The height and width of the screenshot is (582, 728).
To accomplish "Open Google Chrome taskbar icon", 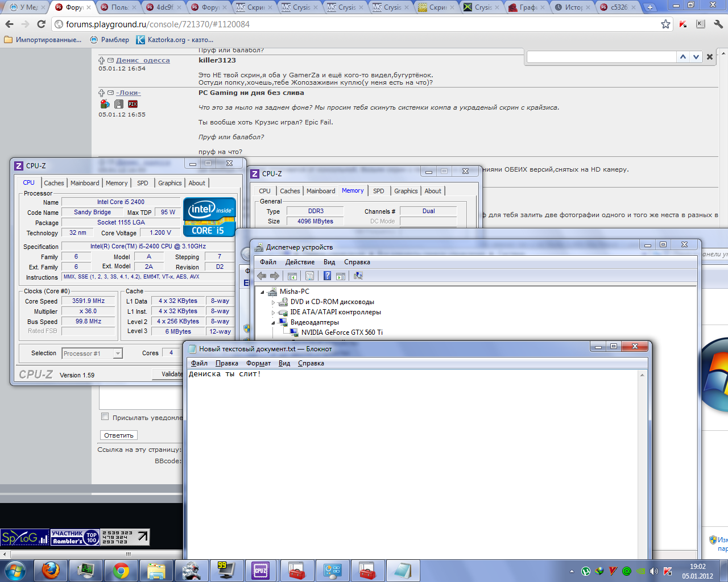I will point(121,571).
